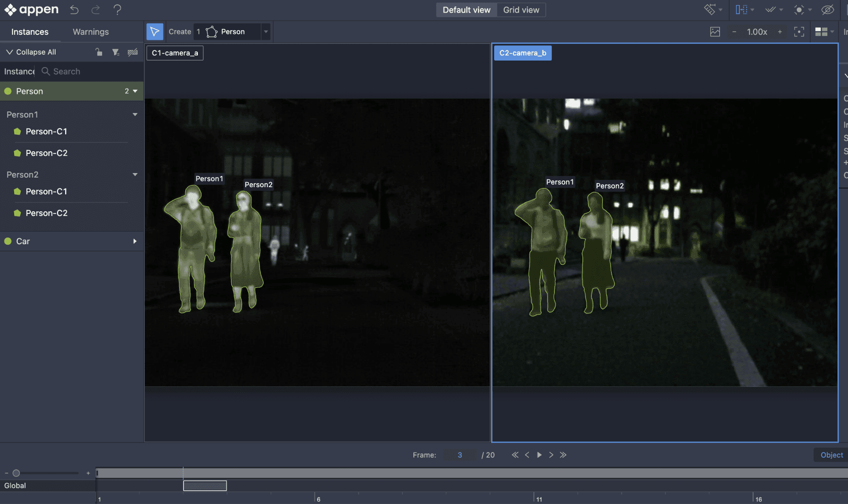Collapse the Person1 group
848x504 pixels.
[135, 115]
